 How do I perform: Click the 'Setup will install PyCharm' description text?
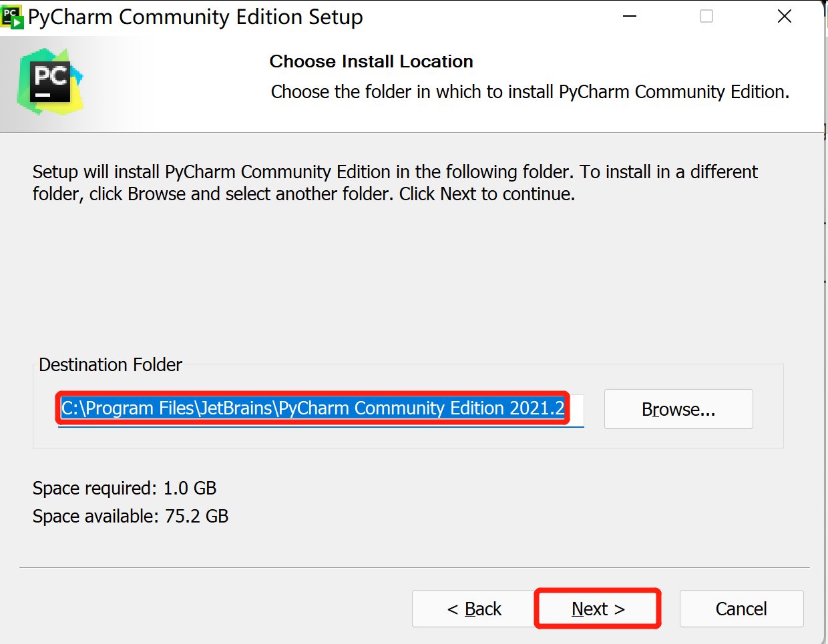[395, 183]
